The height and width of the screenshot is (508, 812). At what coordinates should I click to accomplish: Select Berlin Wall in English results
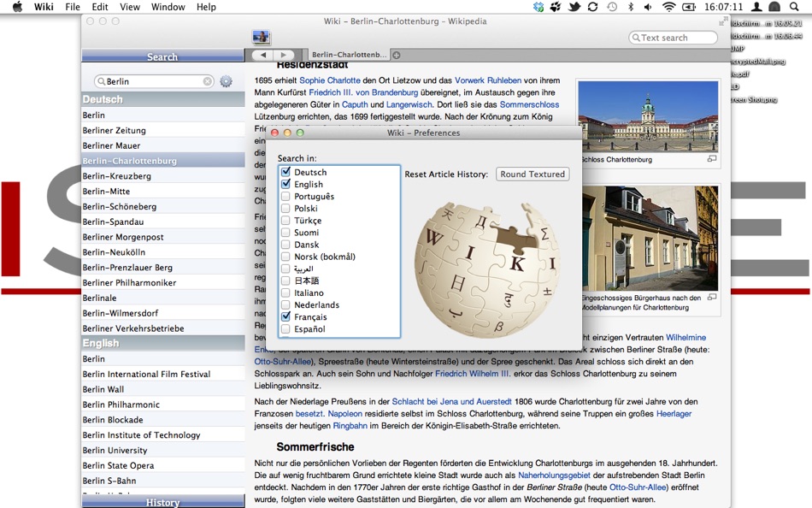click(163, 389)
